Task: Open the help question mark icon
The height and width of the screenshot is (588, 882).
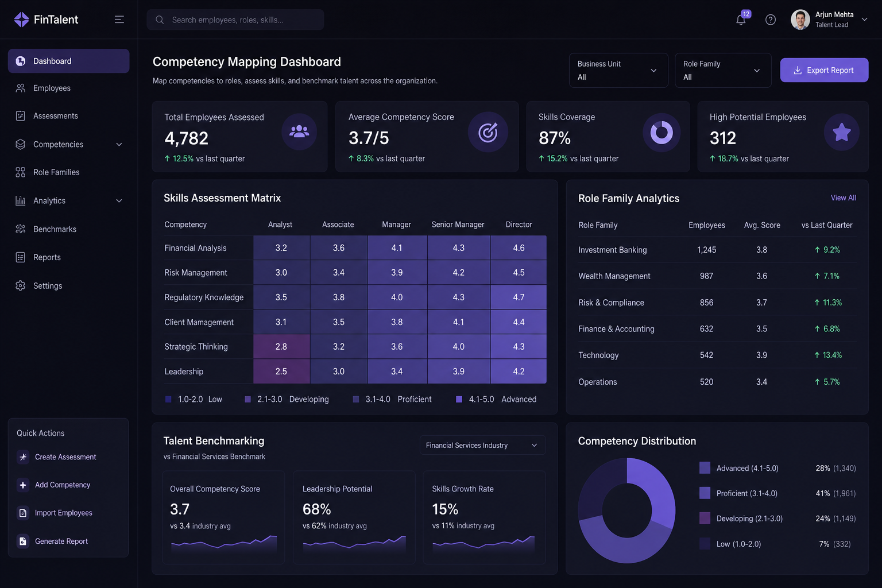Action: (x=771, y=20)
